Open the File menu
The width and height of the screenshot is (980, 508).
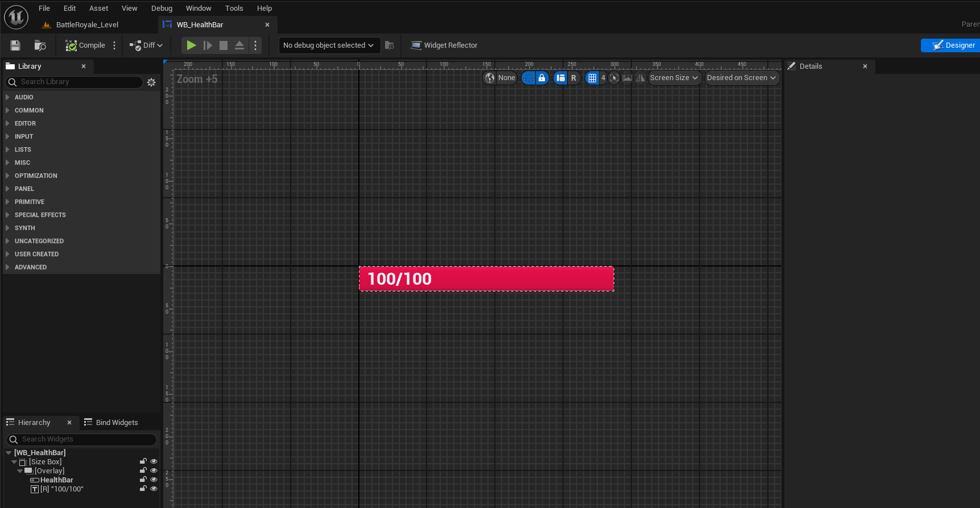tap(44, 9)
